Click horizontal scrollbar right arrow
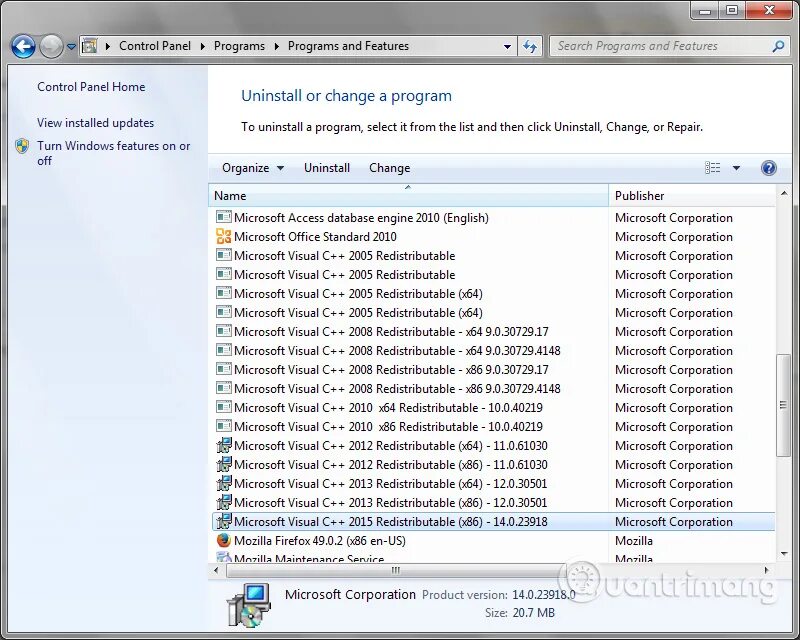The height and width of the screenshot is (640, 800). [x=766, y=570]
